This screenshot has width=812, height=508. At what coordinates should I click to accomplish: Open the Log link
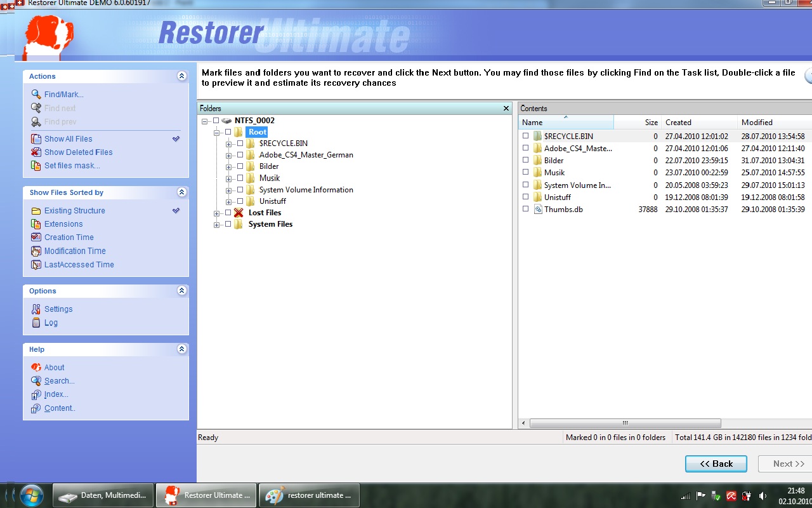point(51,323)
